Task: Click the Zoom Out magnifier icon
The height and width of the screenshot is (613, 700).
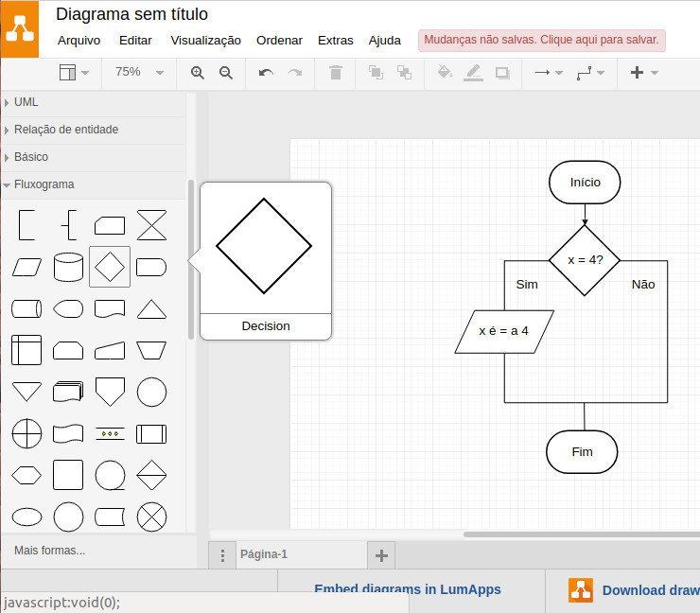Action: (226, 73)
